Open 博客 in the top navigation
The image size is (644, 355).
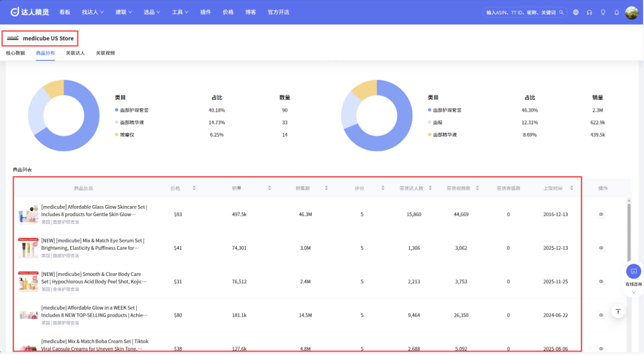(250, 12)
